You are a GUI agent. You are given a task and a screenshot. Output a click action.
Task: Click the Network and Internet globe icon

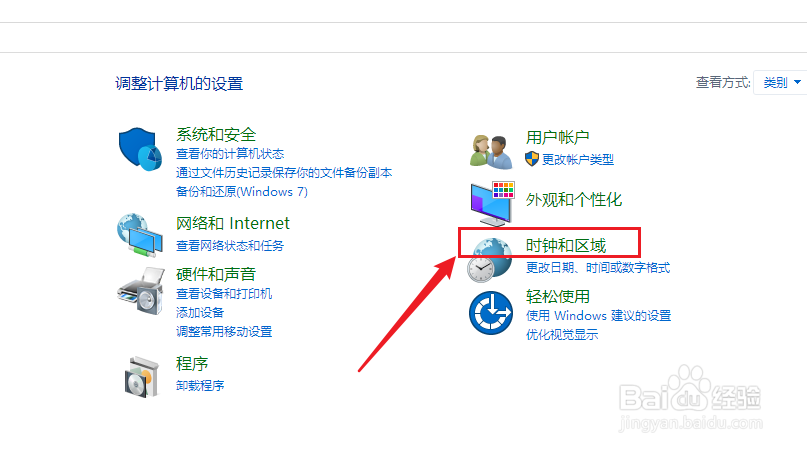point(140,235)
